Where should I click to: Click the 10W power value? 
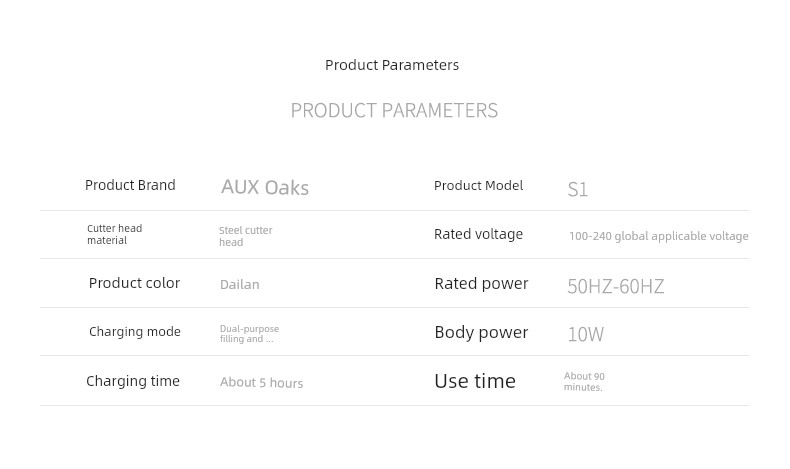(x=585, y=334)
